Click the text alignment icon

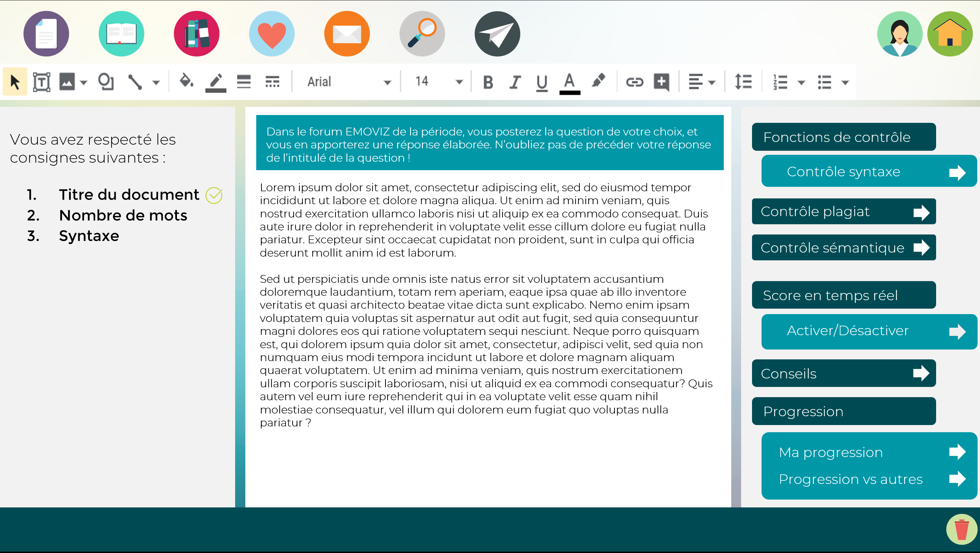coord(696,82)
